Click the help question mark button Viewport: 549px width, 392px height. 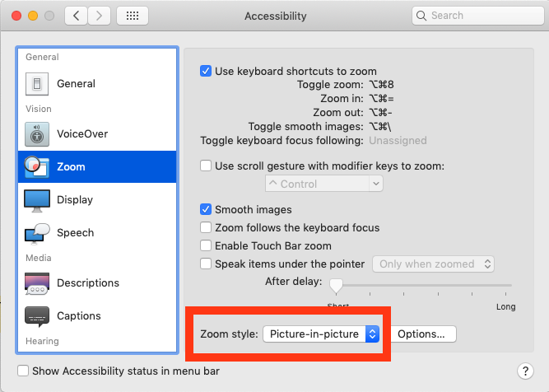coord(526,371)
